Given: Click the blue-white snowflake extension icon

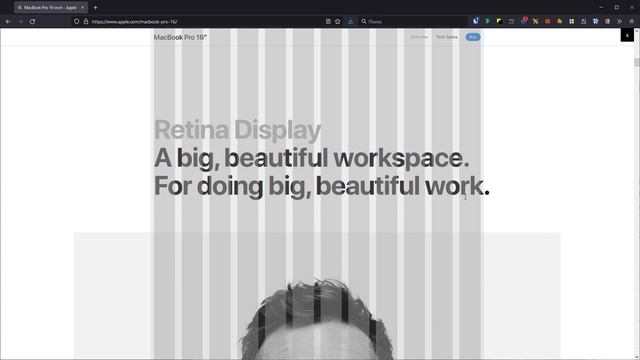Looking at the screenshot, I should (x=596, y=21).
